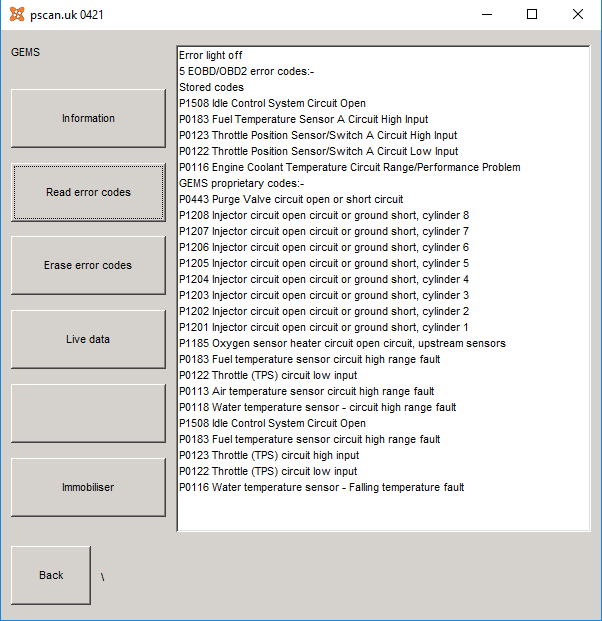Click Erase error codes button

88,265
